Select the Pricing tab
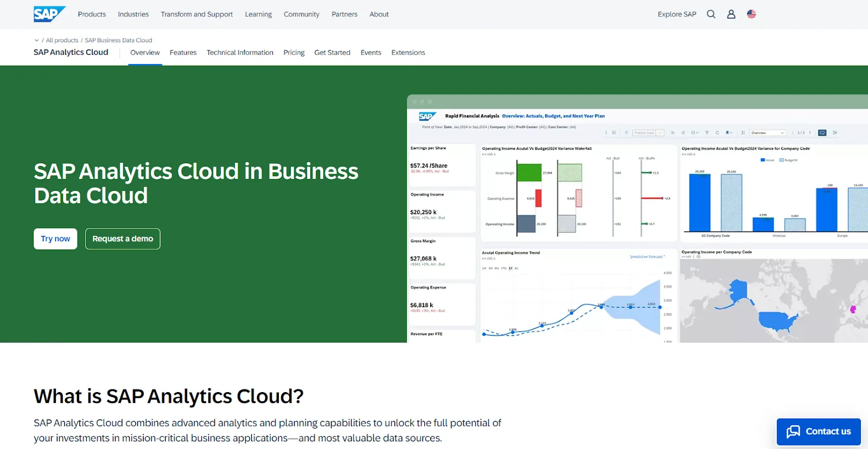 click(x=293, y=53)
